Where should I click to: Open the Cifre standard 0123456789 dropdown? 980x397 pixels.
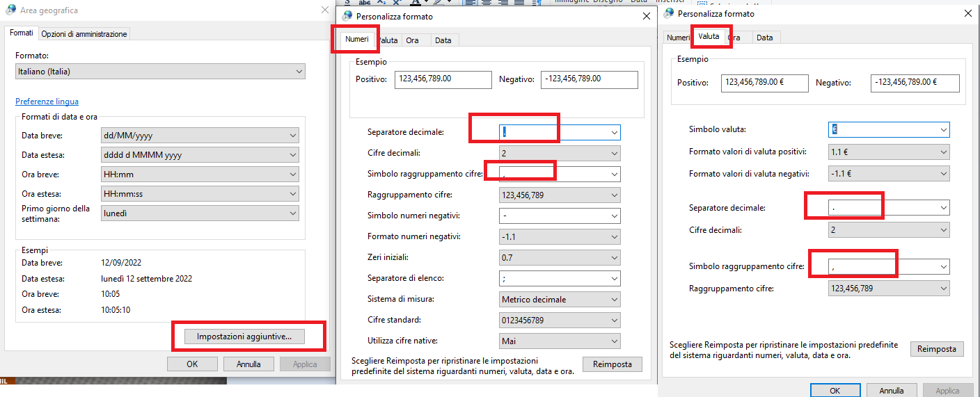(560, 320)
